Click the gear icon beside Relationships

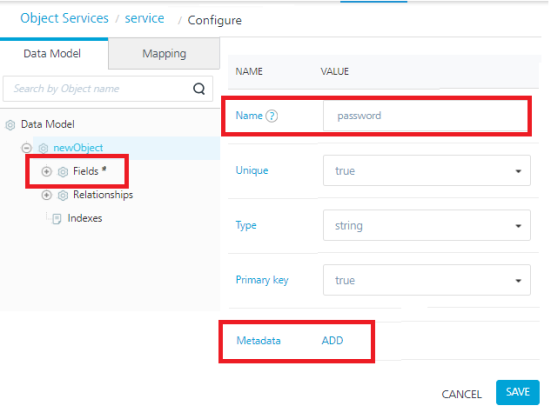click(63, 195)
